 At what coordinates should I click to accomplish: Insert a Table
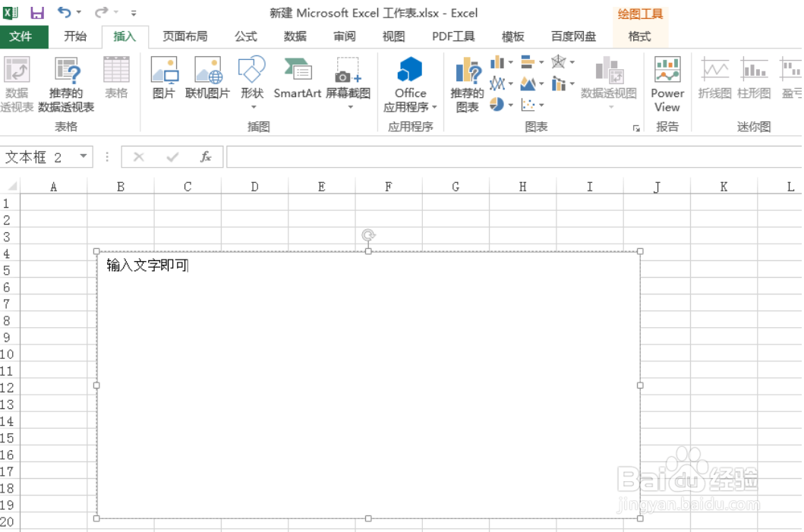[x=115, y=76]
